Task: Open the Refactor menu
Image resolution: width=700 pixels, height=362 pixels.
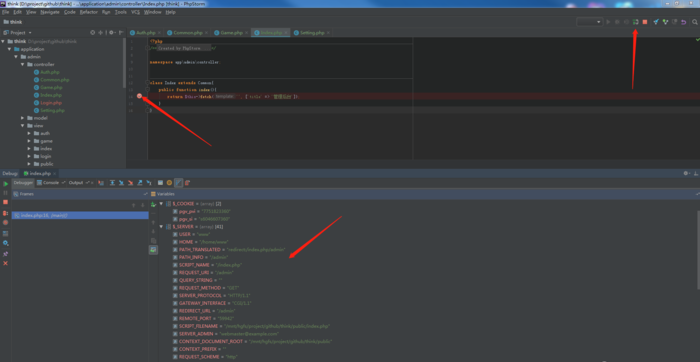Action: [x=89, y=12]
